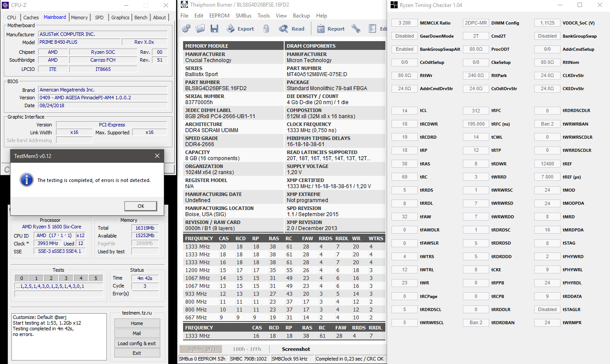The image size is (610, 364).
Task: Click Export in Thaiphoon Burner toolbar
Action: [x=240, y=29]
